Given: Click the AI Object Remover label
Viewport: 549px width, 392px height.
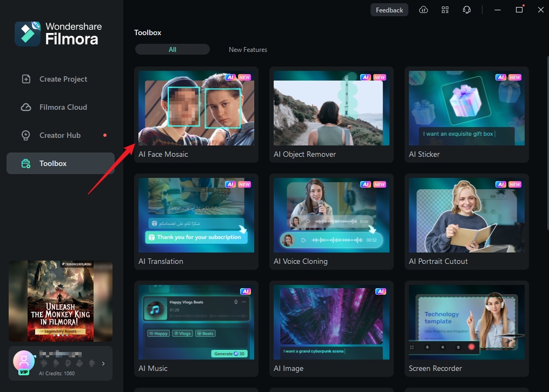Looking at the screenshot, I should click(x=305, y=154).
